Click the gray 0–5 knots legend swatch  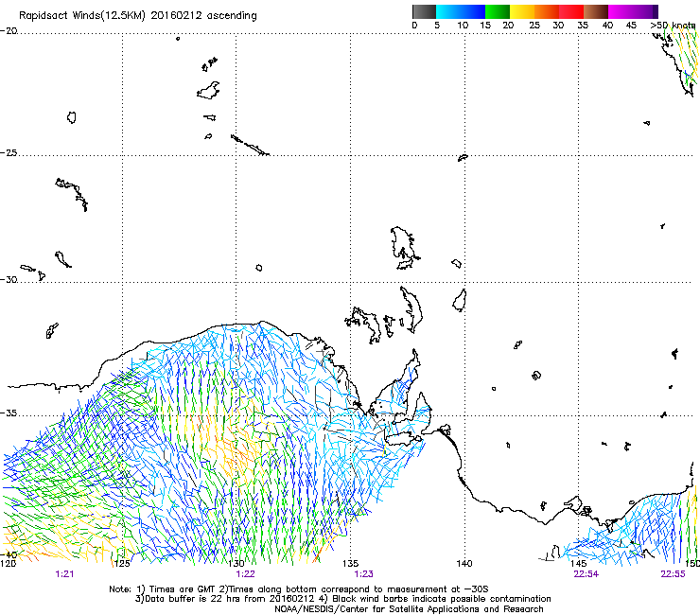pos(424,11)
